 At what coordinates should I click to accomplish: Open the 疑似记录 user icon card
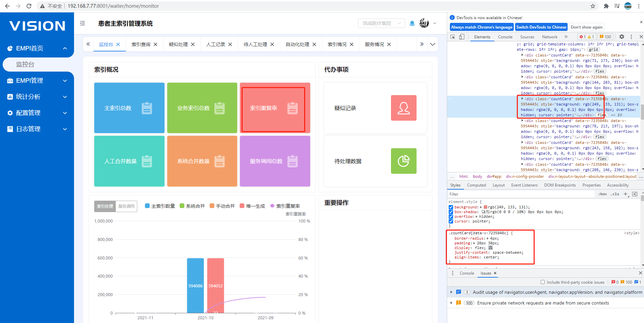(x=403, y=108)
